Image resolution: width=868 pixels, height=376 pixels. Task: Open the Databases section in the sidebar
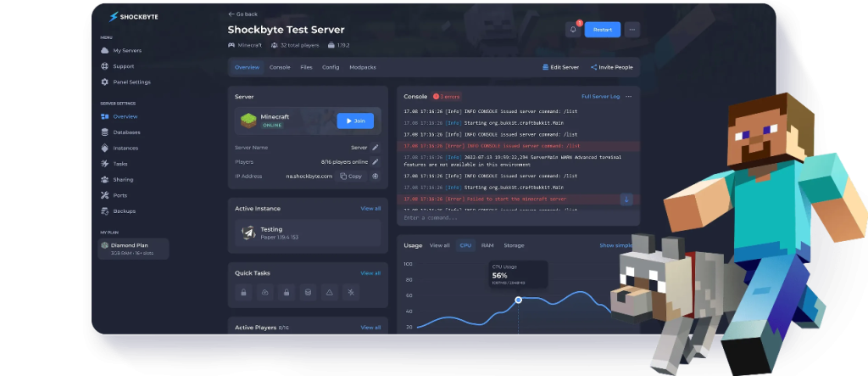pos(120,132)
